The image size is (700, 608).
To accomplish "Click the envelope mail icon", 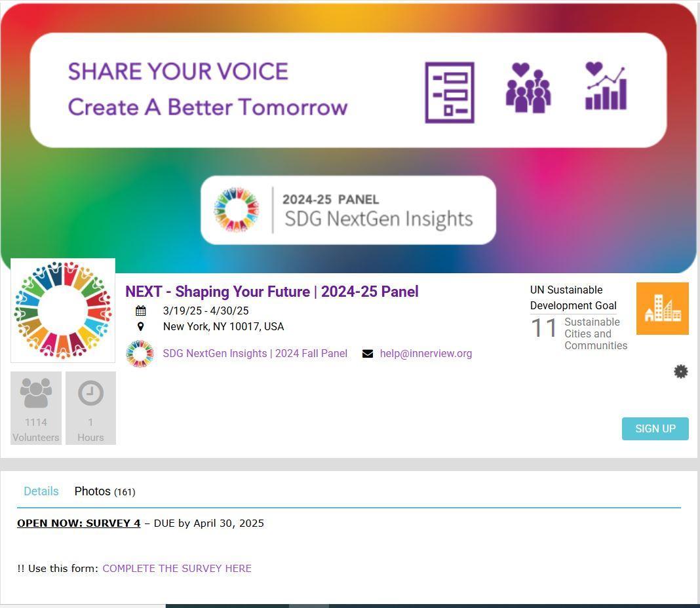I will (368, 354).
